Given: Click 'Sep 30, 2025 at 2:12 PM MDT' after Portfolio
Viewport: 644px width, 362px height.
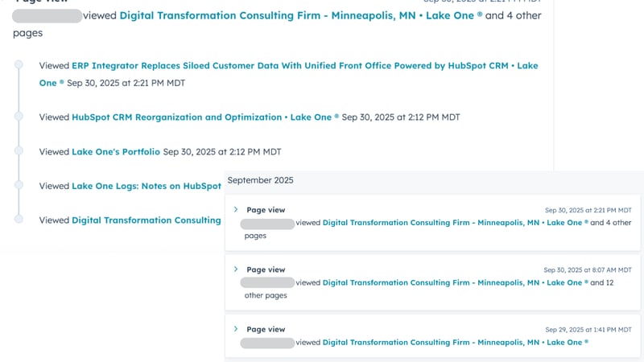Looking at the screenshot, I should (x=222, y=151).
